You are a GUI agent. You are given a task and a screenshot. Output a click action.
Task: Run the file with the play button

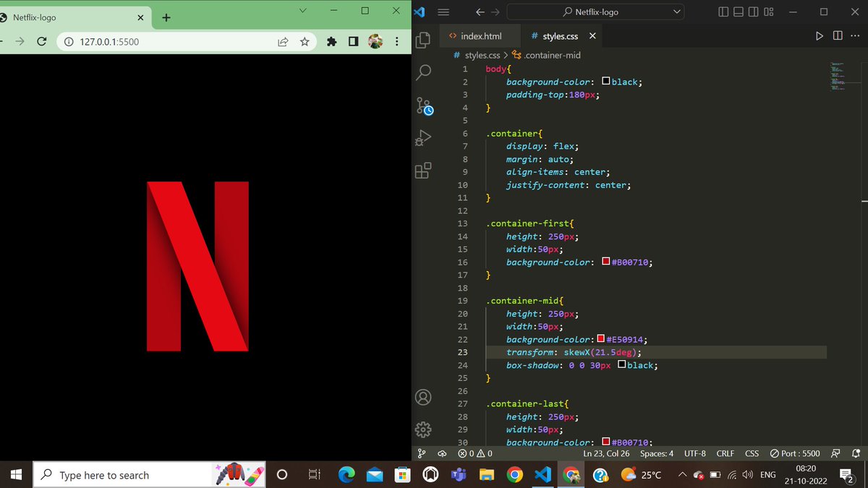(820, 35)
